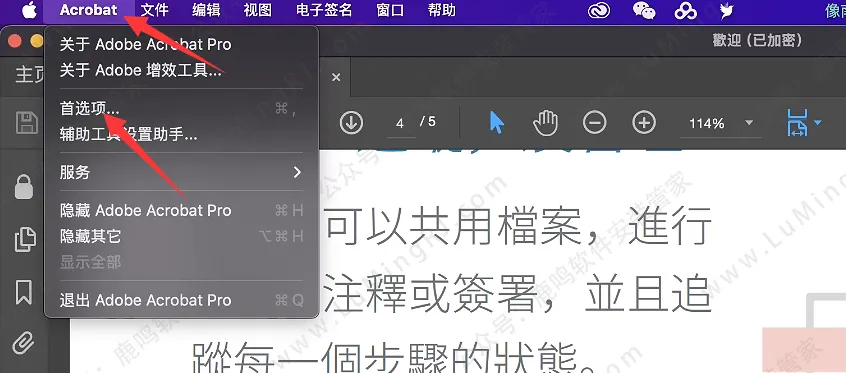This screenshot has height=373, width=846.
Task: Open the 帮助 menu
Action: (x=441, y=10)
